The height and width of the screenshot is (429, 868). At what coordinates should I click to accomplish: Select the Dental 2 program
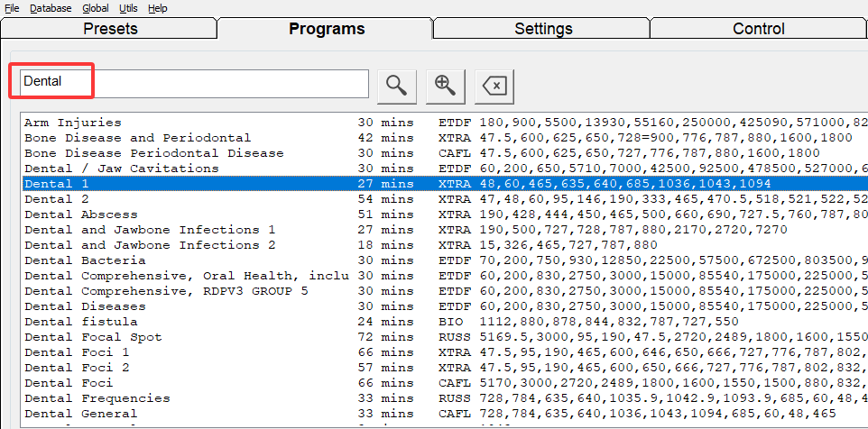coord(444,199)
